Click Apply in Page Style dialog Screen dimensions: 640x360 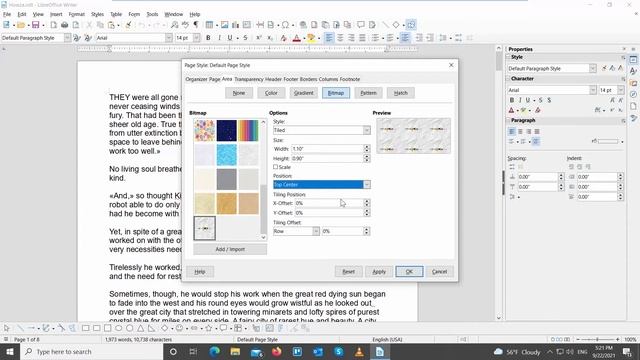379,271
